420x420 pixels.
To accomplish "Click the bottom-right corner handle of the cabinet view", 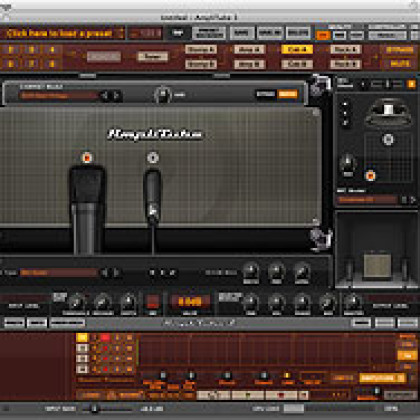I will [320, 237].
